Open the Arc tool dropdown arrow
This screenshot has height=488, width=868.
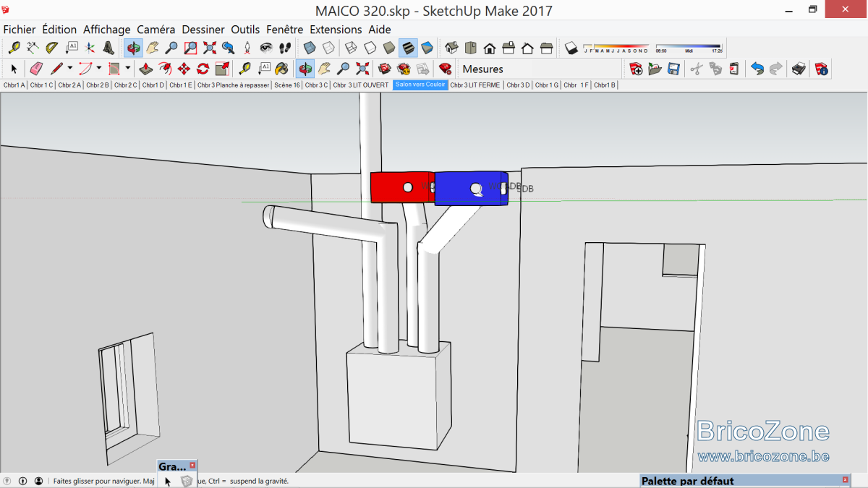(99, 69)
